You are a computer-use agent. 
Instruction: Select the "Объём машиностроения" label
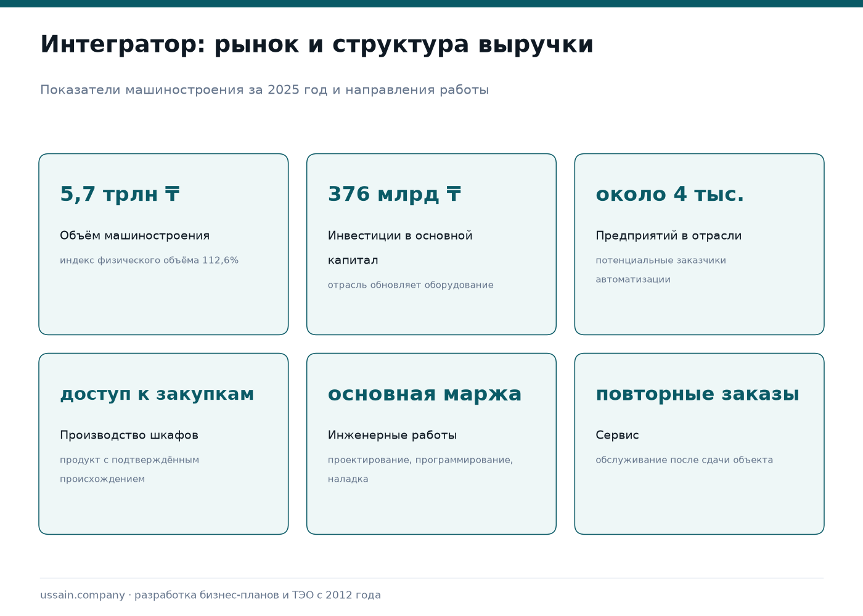tap(135, 235)
